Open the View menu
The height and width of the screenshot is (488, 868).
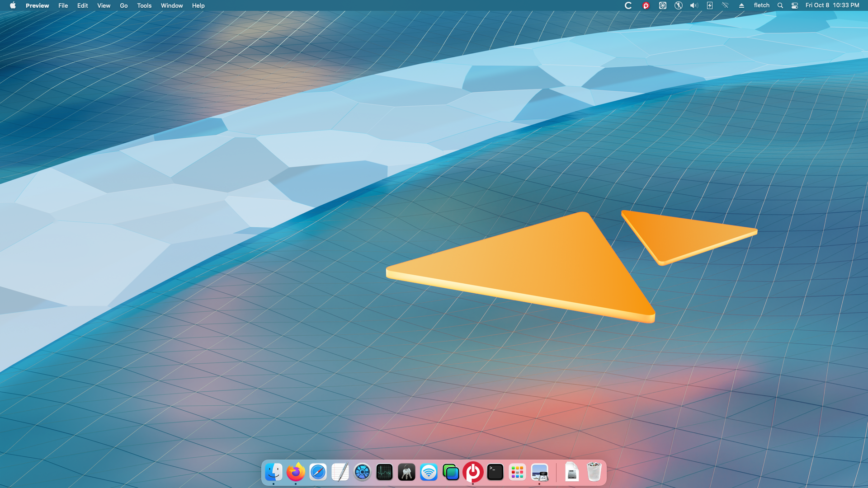click(104, 5)
